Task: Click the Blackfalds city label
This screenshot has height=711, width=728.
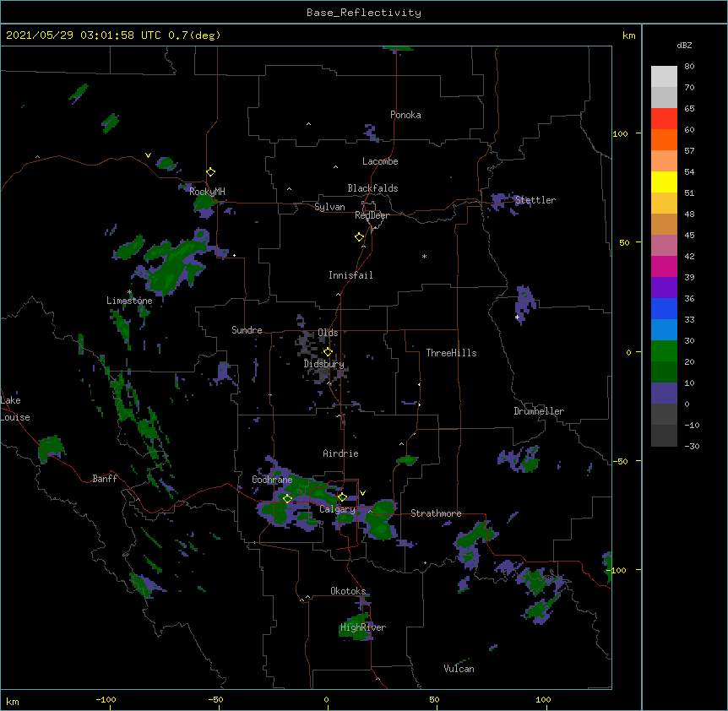Action: click(x=372, y=188)
